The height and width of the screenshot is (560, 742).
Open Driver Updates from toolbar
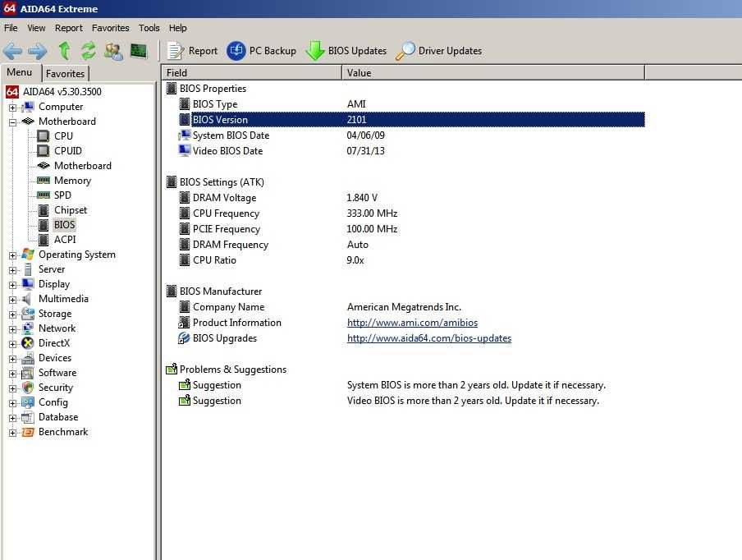pyautogui.click(x=438, y=51)
